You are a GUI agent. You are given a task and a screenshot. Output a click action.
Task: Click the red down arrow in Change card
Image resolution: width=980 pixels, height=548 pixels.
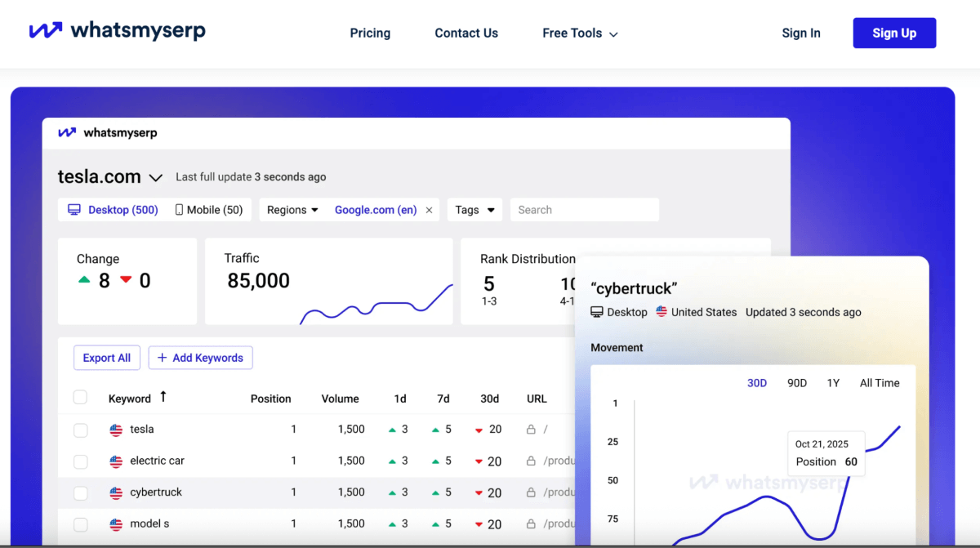pyautogui.click(x=125, y=280)
